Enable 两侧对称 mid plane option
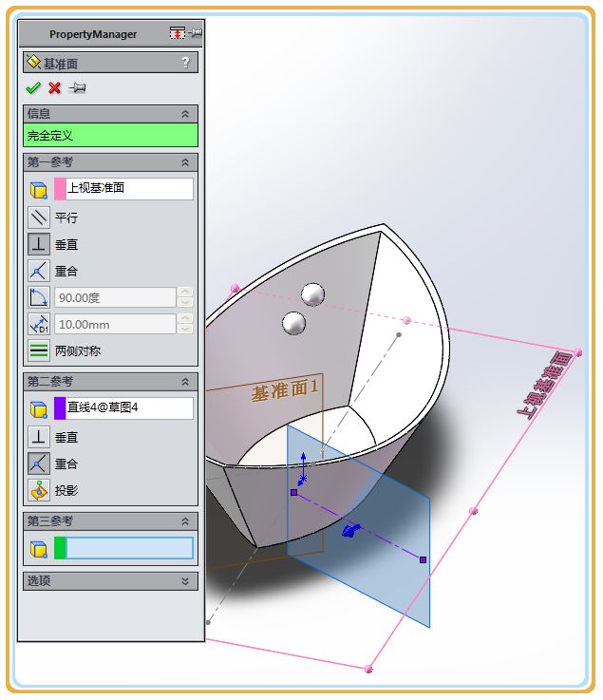 pos(39,350)
